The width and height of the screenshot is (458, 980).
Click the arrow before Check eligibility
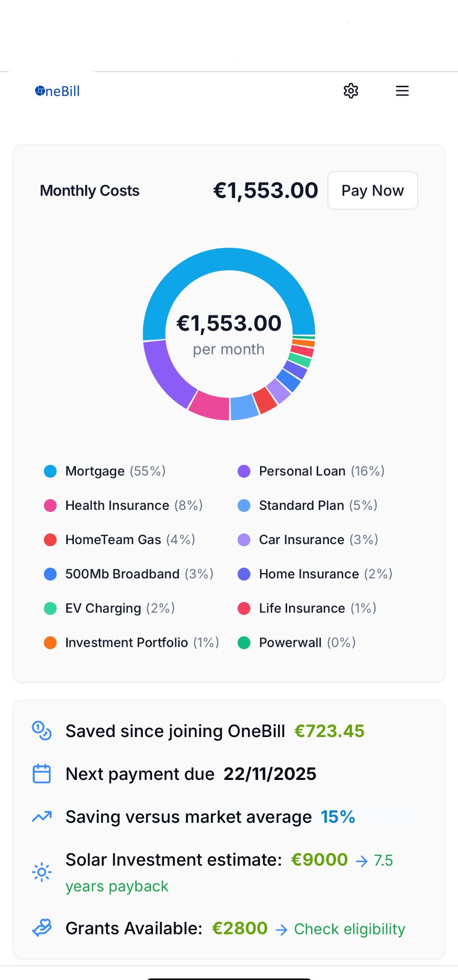(282, 929)
